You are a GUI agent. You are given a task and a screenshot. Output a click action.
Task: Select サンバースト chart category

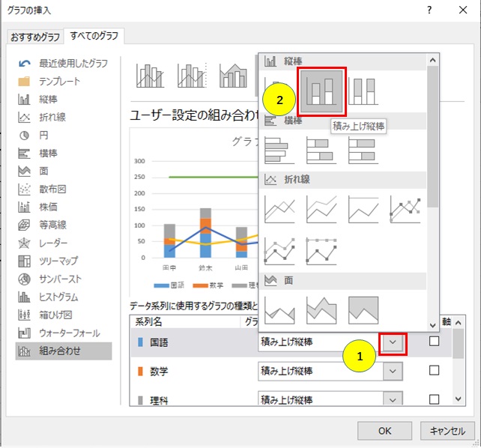point(64,279)
